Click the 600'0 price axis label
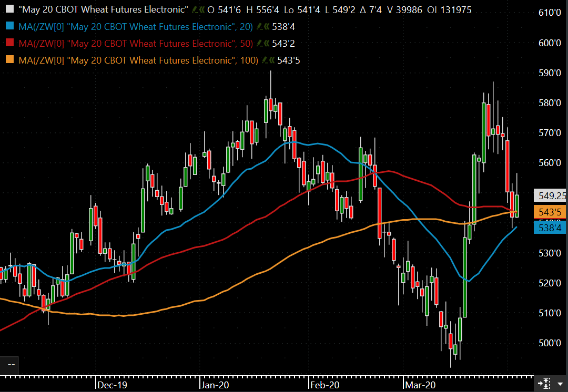Image resolution: width=568 pixels, height=392 pixels. [x=550, y=43]
